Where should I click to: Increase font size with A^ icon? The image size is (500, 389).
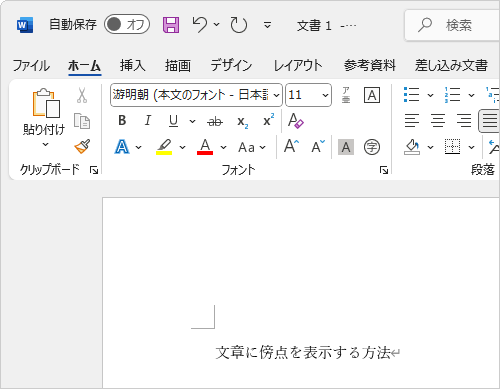coord(291,146)
